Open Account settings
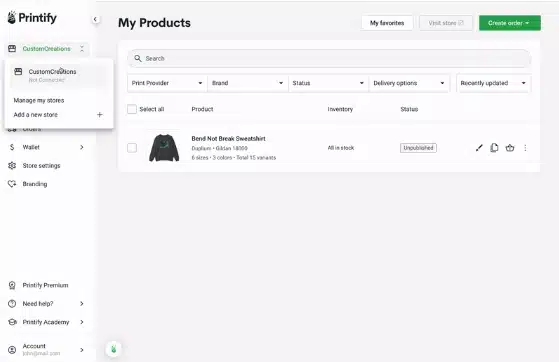Viewport: 559px width, 362px height. tap(41, 350)
